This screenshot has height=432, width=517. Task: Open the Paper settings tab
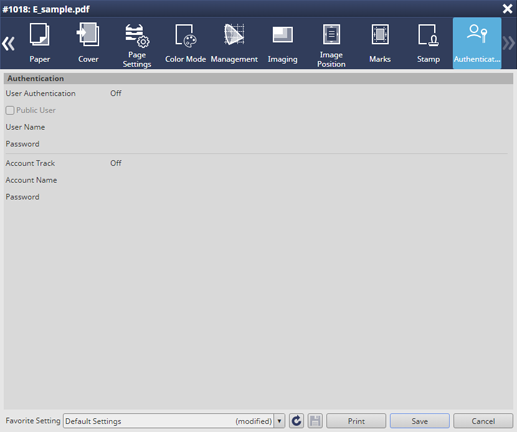tap(40, 43)
